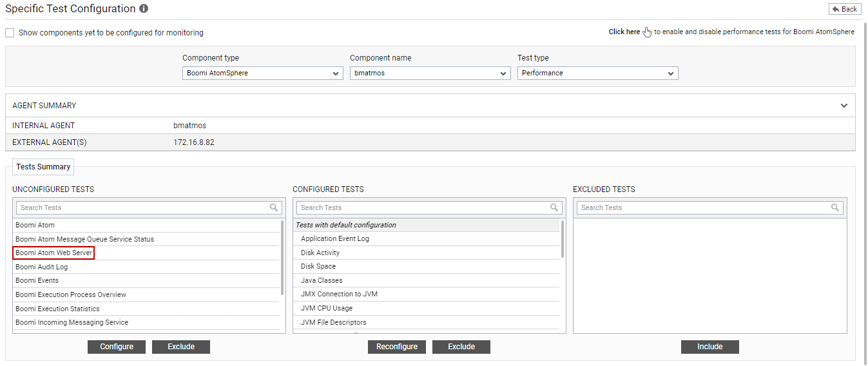Click internal agent value bmatmos
The width and height of the screenshot is (868, 366).
point(189,126)
